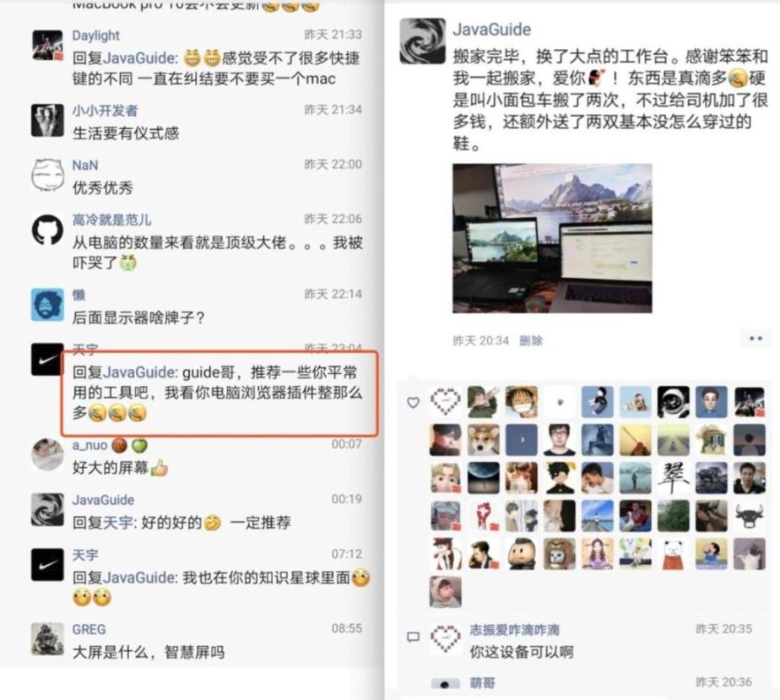This screenshot has height=700, width=780.
Task: Click the NaN cat face avatar
Action: pos(47,175)
